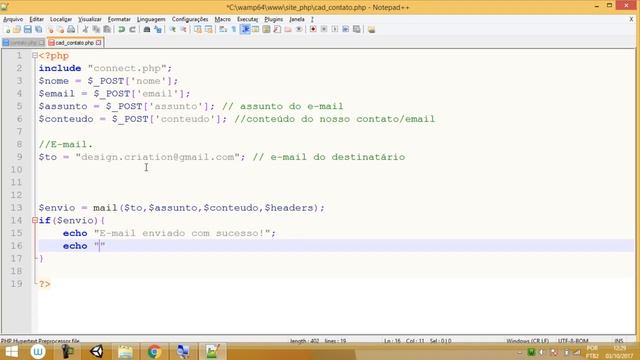Viewport: 640px width, 360px height.
Task: Play back the recorded macro icon
Action: 335,29
